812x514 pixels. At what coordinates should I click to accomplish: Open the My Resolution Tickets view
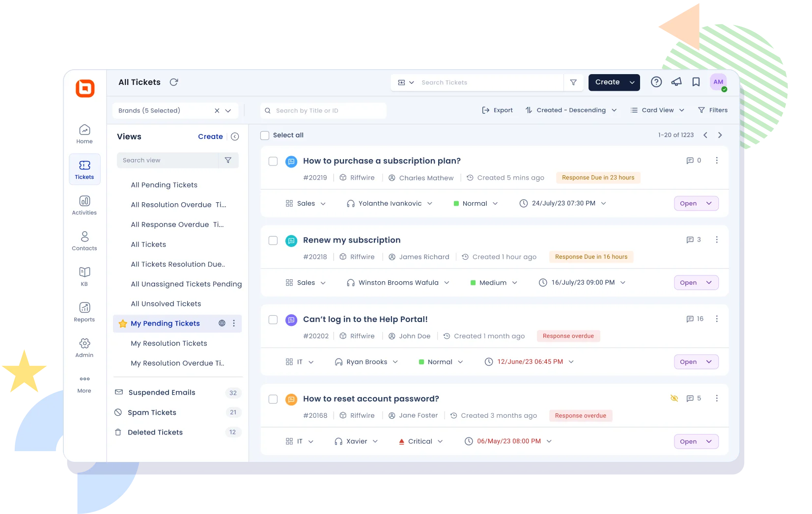[169, 343]
